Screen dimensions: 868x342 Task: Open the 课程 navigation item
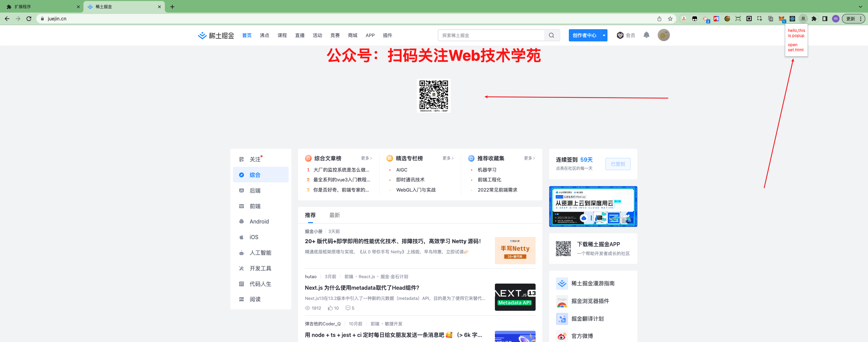(282, 35)
